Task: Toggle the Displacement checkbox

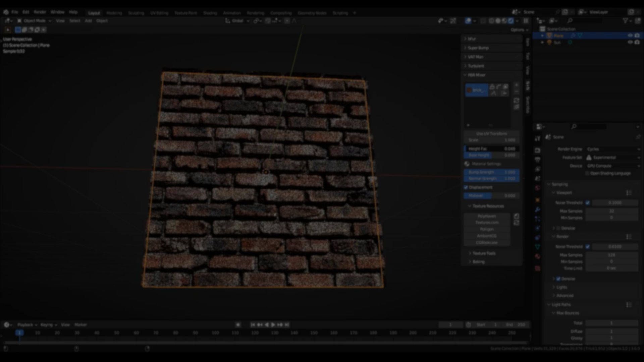Action: coord(466,187)
